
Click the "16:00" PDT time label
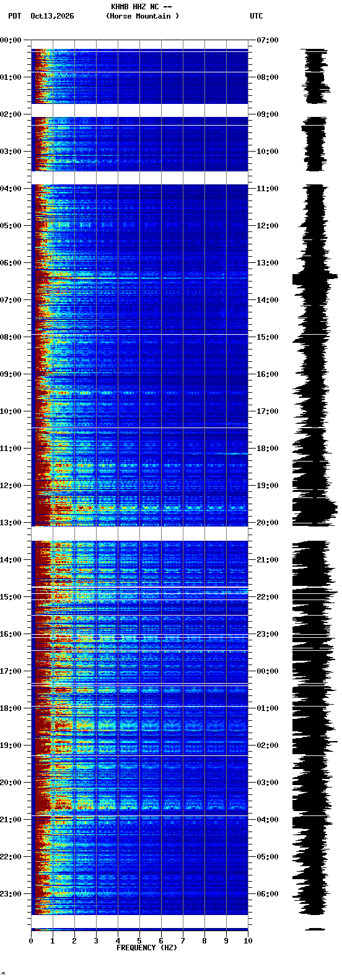coord(11,634)
